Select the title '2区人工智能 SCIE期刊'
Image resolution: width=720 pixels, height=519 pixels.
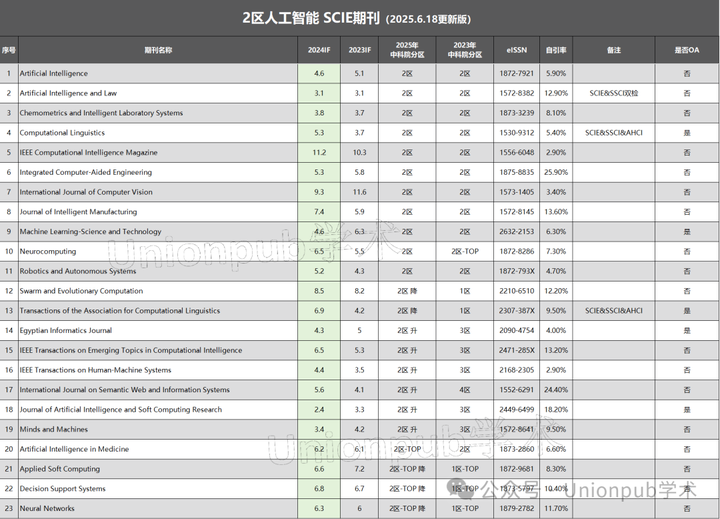tap(311, 18)
